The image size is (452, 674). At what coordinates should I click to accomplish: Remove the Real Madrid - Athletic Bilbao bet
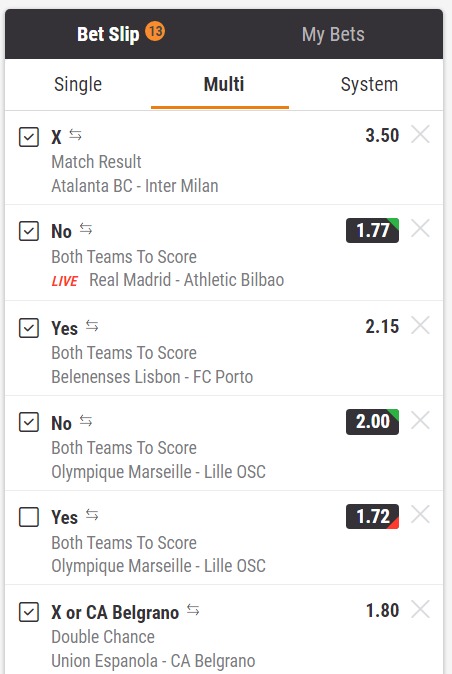click(420, 228)
